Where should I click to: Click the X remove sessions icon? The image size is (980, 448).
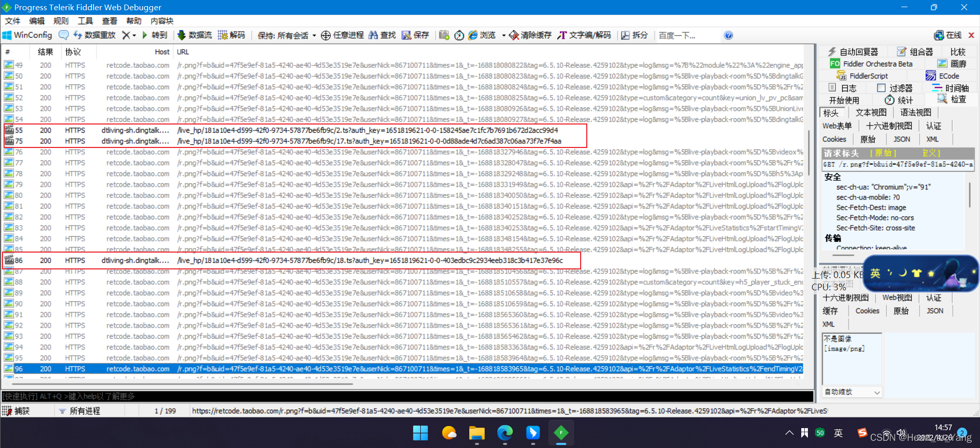point(126,35)
